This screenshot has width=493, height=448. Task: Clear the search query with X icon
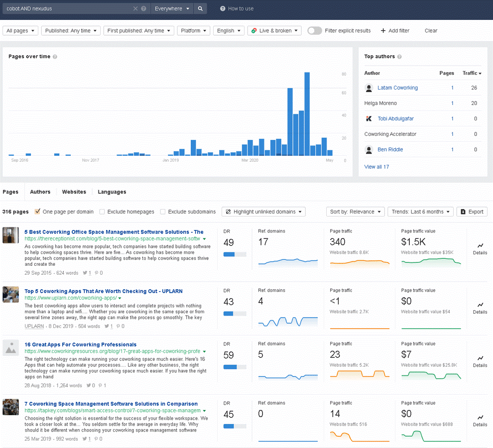[135, 8]
